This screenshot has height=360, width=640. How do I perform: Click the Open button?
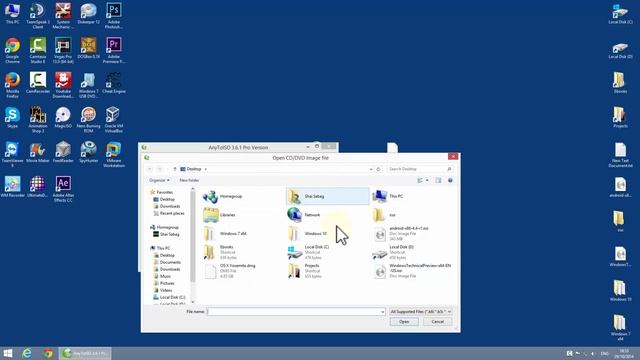pyautogui.click(x=404, y=322)
